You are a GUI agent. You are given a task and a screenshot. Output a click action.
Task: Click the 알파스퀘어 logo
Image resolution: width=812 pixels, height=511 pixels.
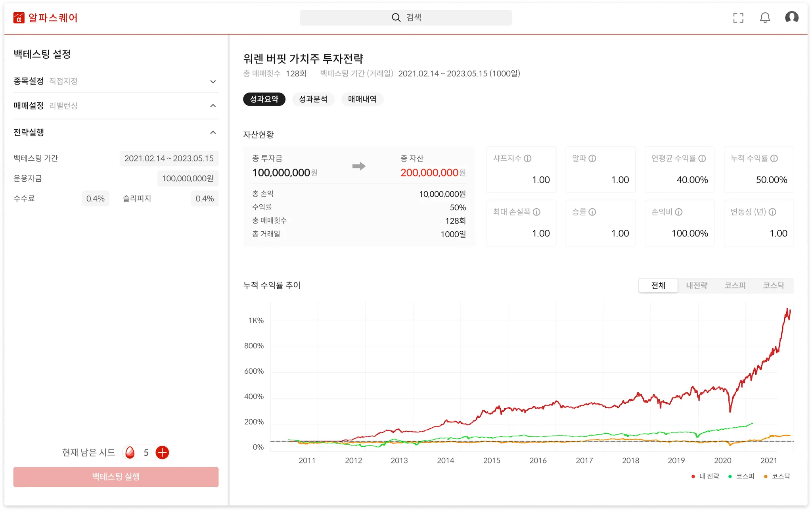pos(46,18)
